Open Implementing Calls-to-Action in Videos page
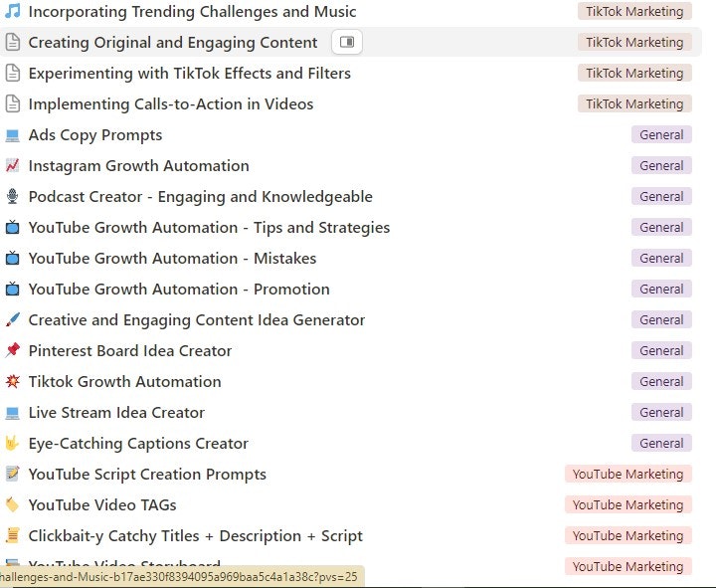 (x=171, y=103)
